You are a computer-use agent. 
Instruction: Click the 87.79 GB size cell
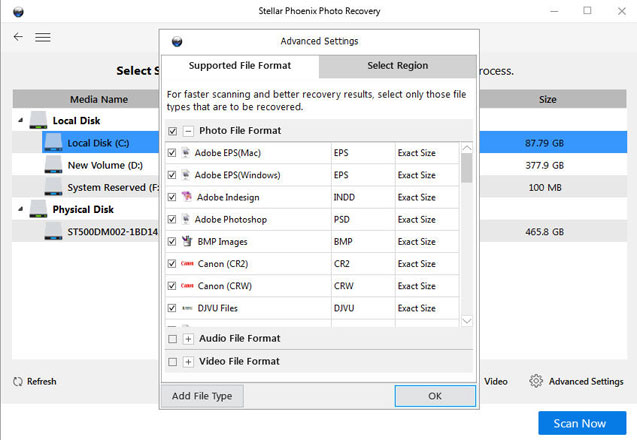pos(544,143)
